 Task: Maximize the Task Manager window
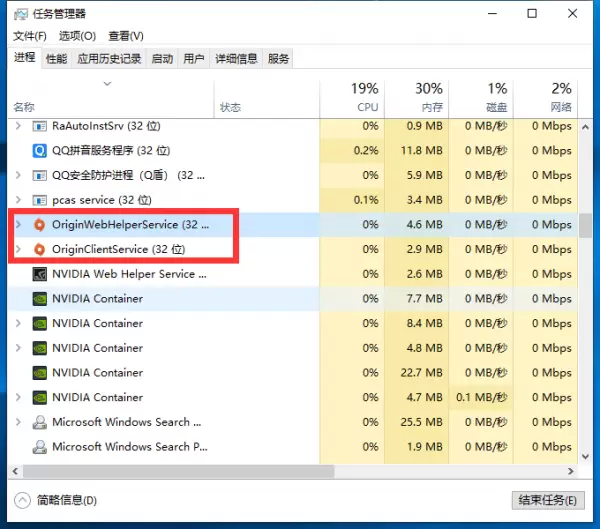point(532,14)
